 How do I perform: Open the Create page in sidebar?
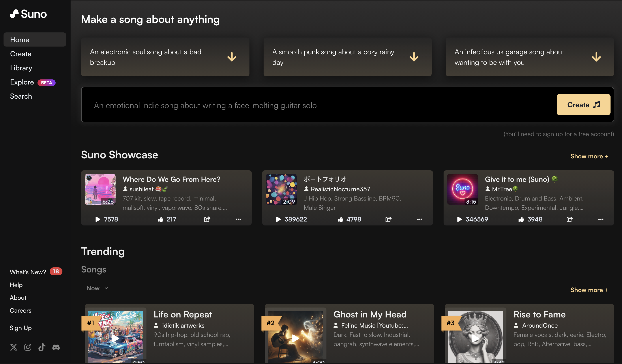point(21,54)
